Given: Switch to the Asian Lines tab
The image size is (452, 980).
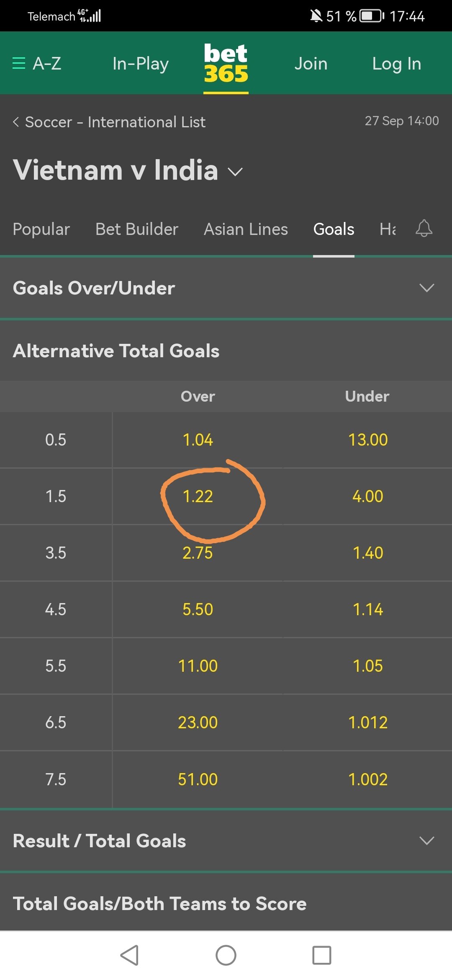Looking at the screenshot, I should point(246,229).
